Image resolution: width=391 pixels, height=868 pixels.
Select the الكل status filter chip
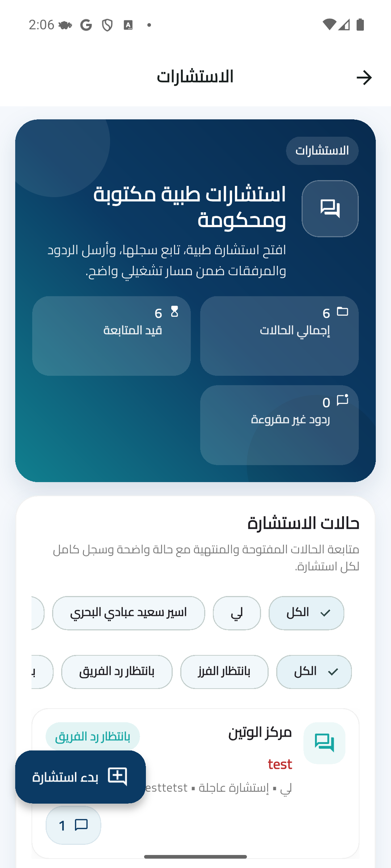click(x=314, y=672)
